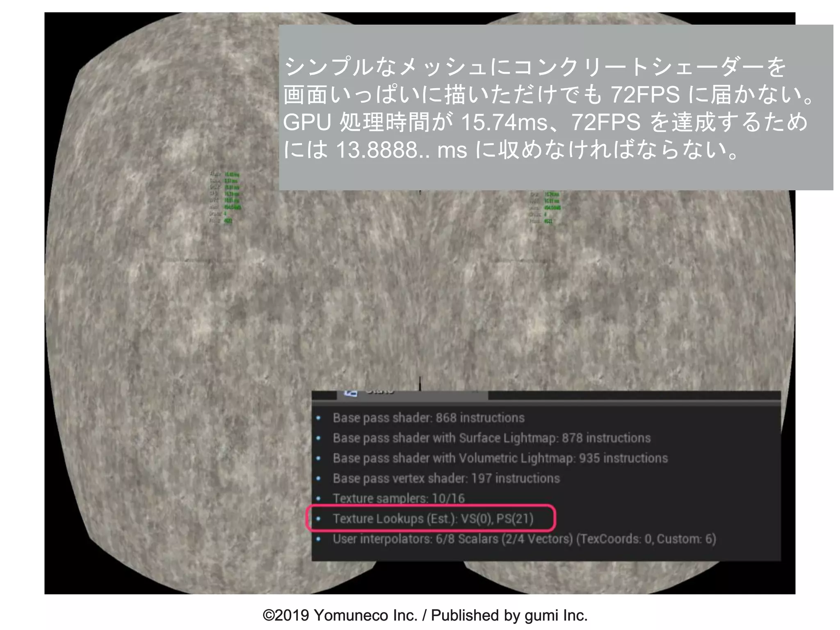This screenshot has height=630, width=840.
Task: Click 'Base pass shader: 868 instructions' line
Action: 429,418
